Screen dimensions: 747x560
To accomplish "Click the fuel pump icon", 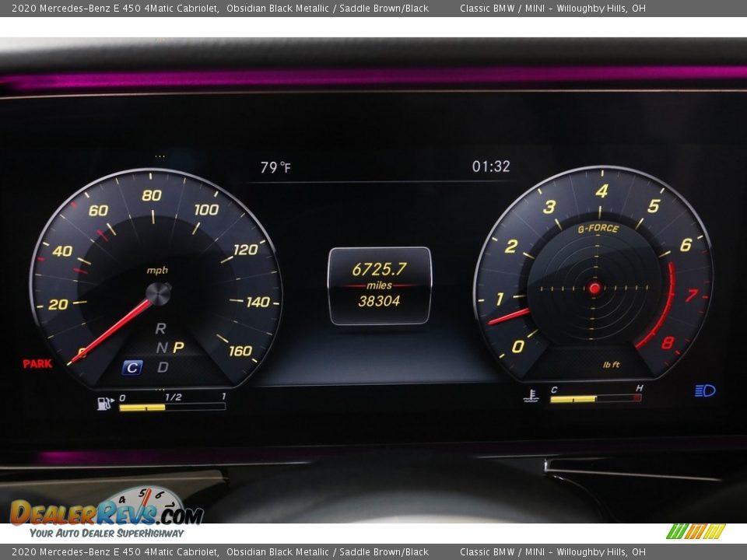I will click(x=105, y=404).
